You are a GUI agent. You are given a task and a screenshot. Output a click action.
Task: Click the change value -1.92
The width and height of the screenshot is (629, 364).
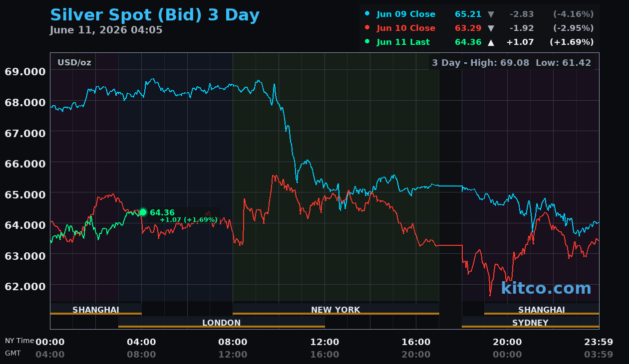522,28
